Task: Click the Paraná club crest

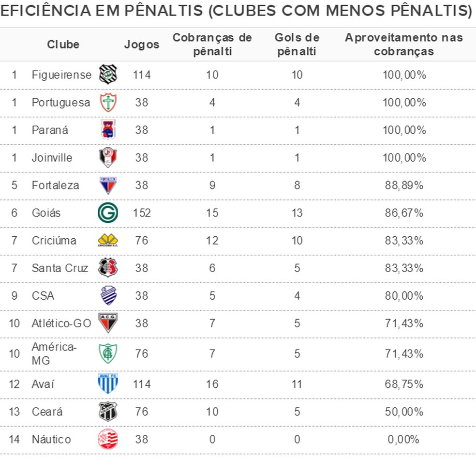Action: (x=108, y=130)
